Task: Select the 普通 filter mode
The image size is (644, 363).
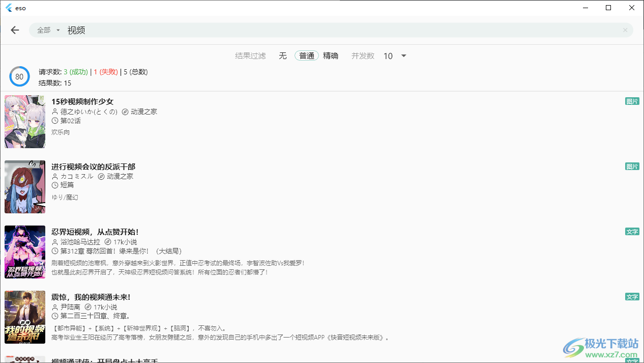Action: 307,56
